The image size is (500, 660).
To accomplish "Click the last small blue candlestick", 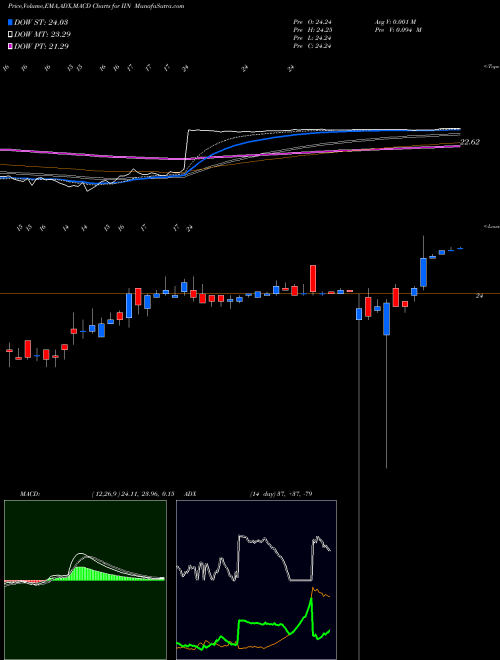I will (460, 248).
